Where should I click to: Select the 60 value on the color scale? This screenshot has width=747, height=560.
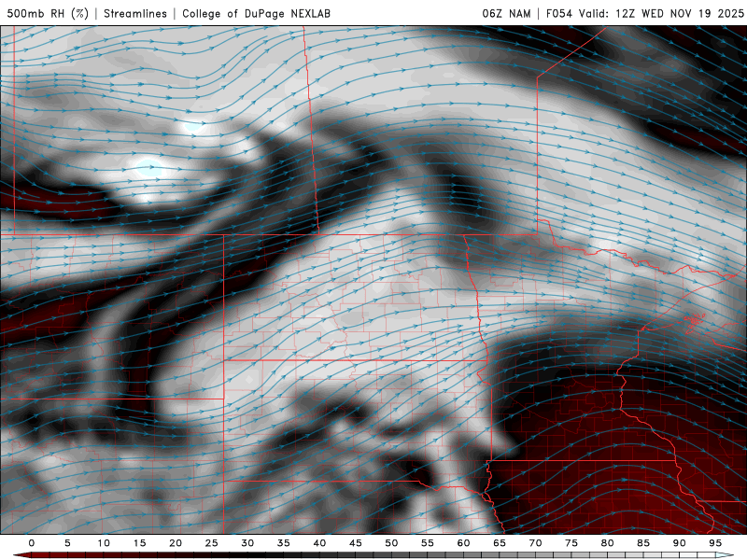point(463,543)
